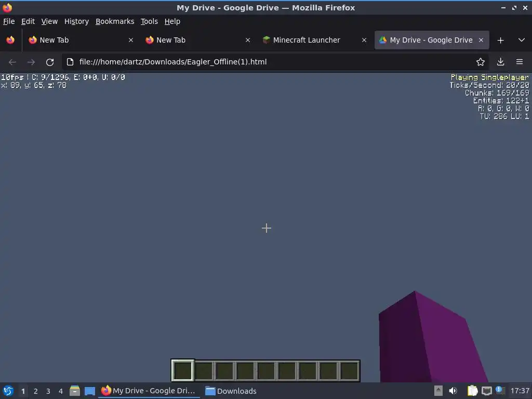Open Firefox View pinned icon
Screen dimensions: 532x399
pos(10,40)
